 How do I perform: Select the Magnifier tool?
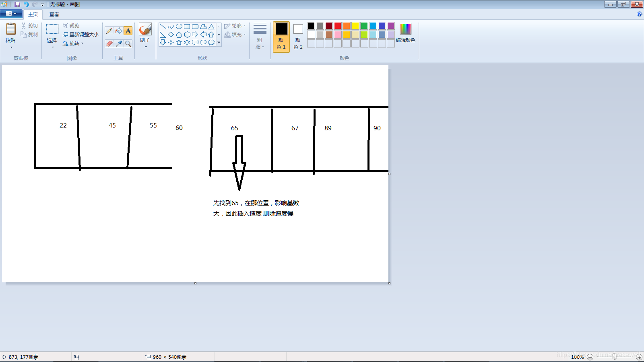pyautogui.click(x=128, y=43)
